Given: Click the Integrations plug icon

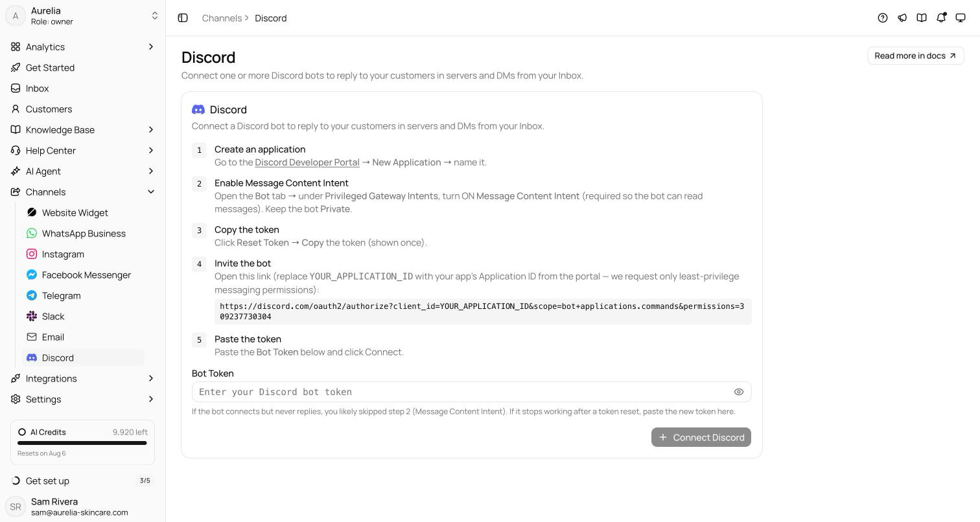Looking at the screenshot, I should 16,378.
